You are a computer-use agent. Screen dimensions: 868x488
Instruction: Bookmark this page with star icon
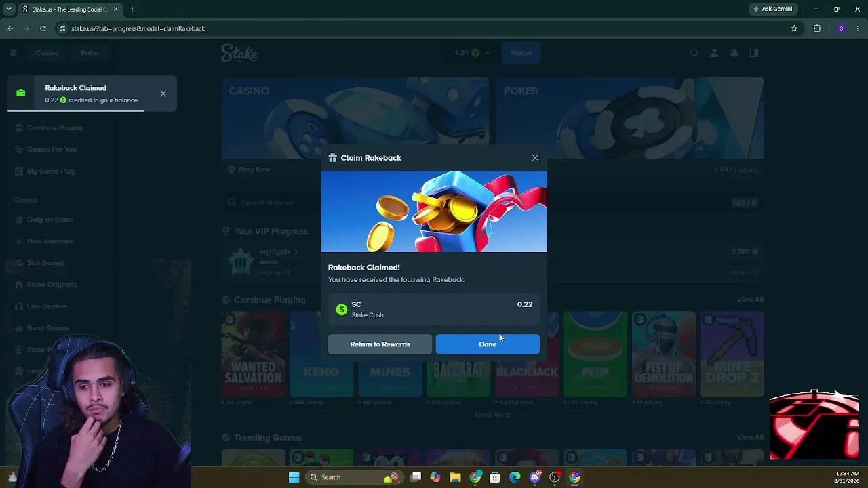794,28
